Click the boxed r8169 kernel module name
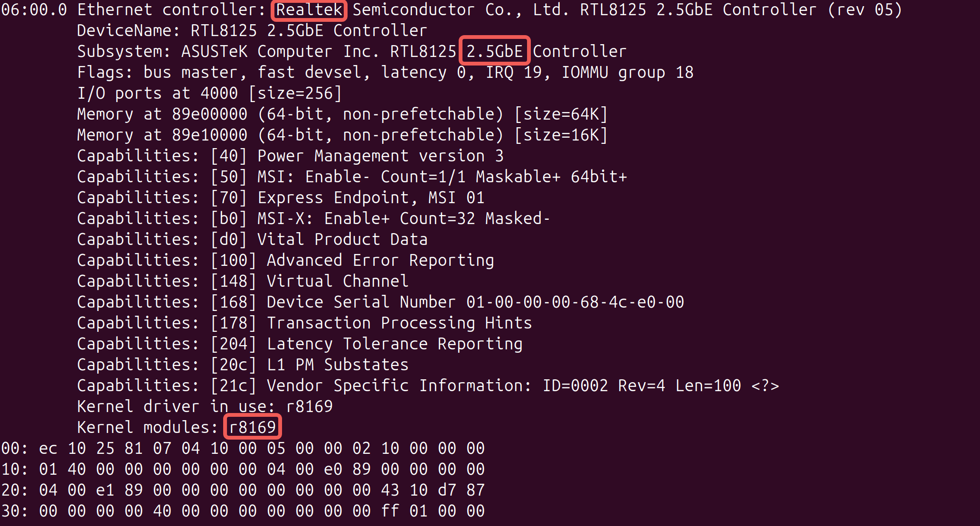This screenshot has height=526, width=980. (x=253, y=427)
